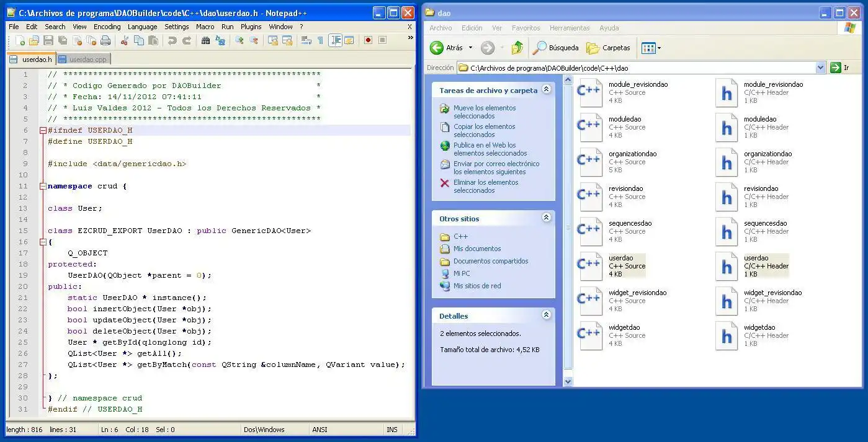Open Find with the binoculars icon
868x442 pixels.
(205, 40)
